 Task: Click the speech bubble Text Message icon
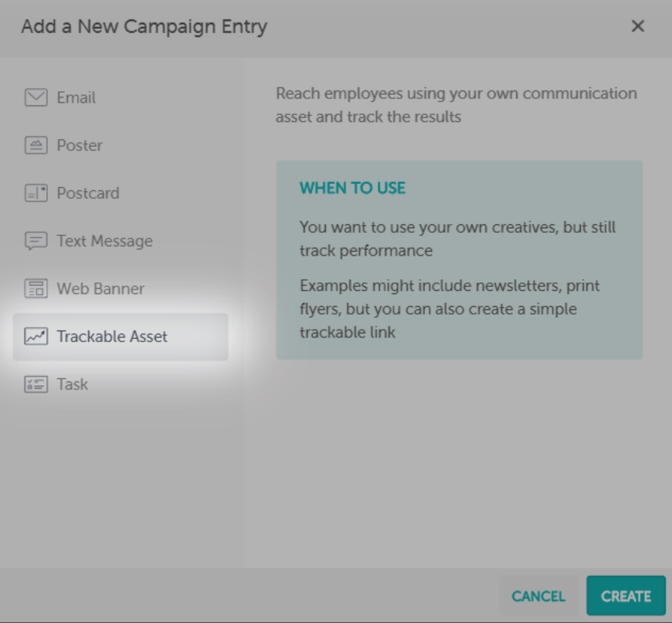pos(35,241)
